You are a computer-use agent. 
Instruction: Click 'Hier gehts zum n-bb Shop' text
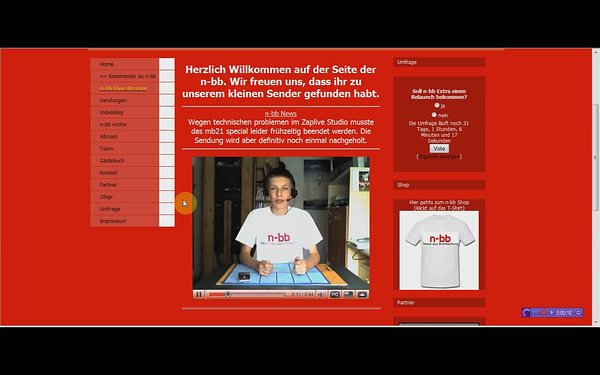pos(439,202)
